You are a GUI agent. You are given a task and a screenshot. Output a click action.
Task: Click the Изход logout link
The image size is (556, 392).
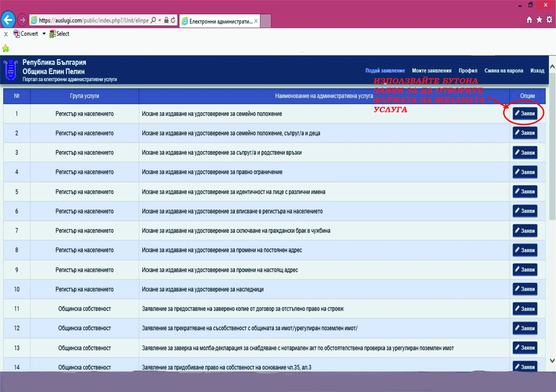pyautogui.click(x=537, y=71)
